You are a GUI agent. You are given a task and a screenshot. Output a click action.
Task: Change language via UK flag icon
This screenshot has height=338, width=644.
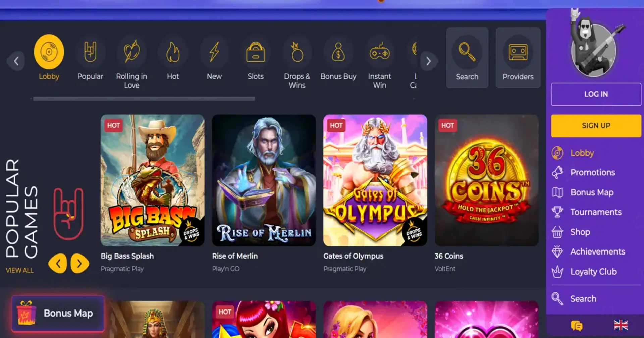[x=621, y=325]
